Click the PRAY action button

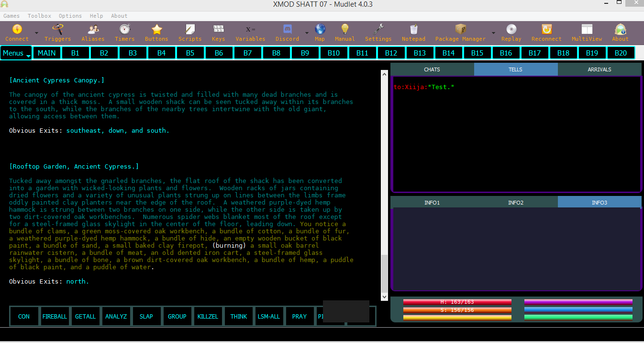click(x=300, y=316)
